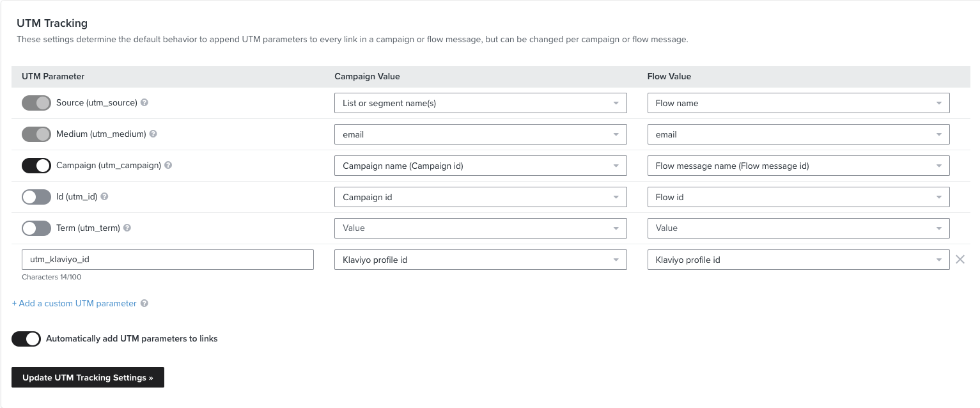Click help icon next to Add custom UTM parameter
Viewport: 980px width, 408px height.
(x=144, y=304)
